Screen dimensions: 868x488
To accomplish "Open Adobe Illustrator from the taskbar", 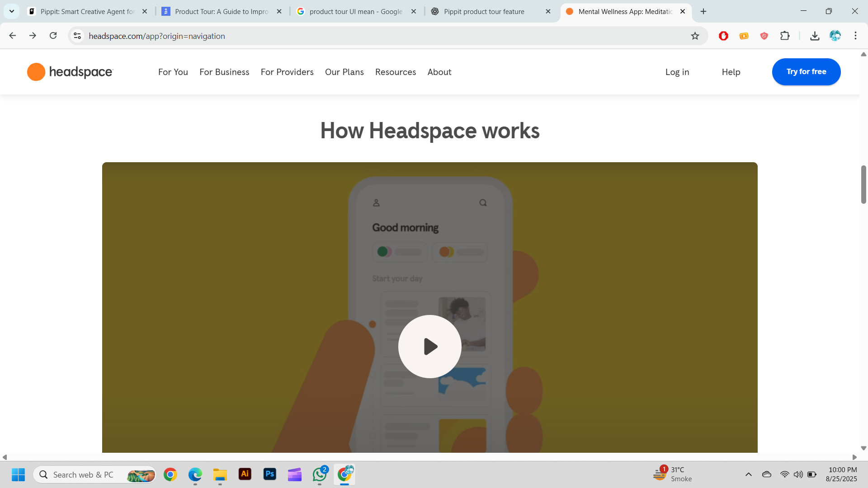I will (x=245, y=474).
